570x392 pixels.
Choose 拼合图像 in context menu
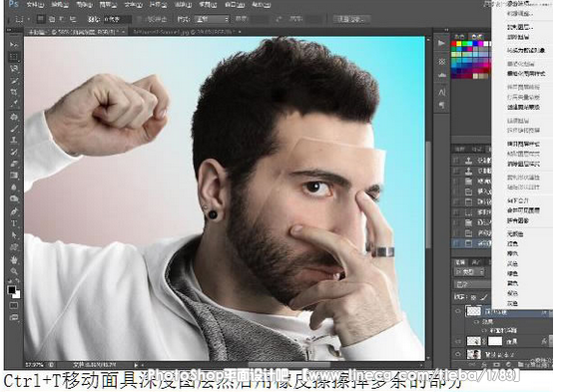pyautogui.click(x=518, y=220)
